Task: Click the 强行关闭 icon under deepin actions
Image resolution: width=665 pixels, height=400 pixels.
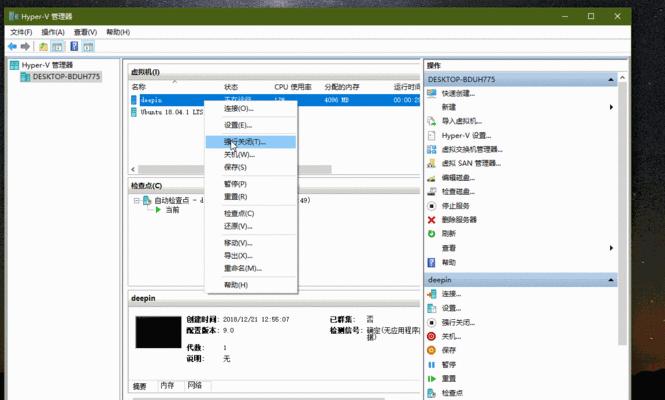Action: (432, 322)
